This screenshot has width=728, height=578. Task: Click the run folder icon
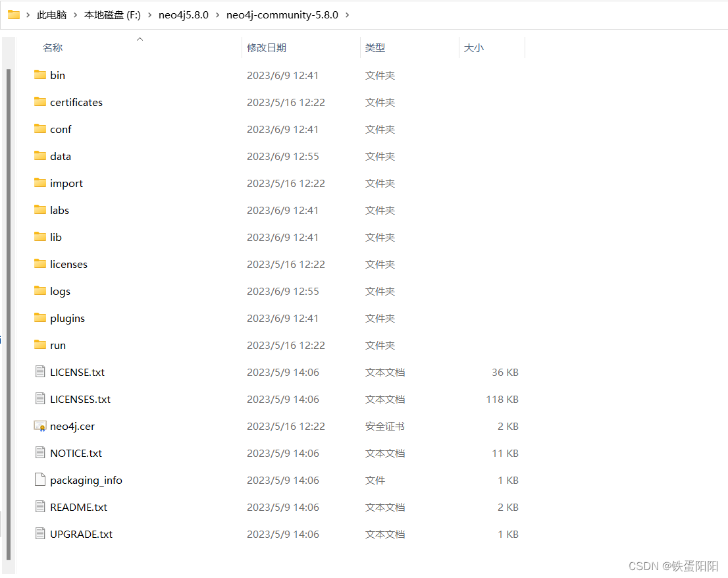(40, 344)
